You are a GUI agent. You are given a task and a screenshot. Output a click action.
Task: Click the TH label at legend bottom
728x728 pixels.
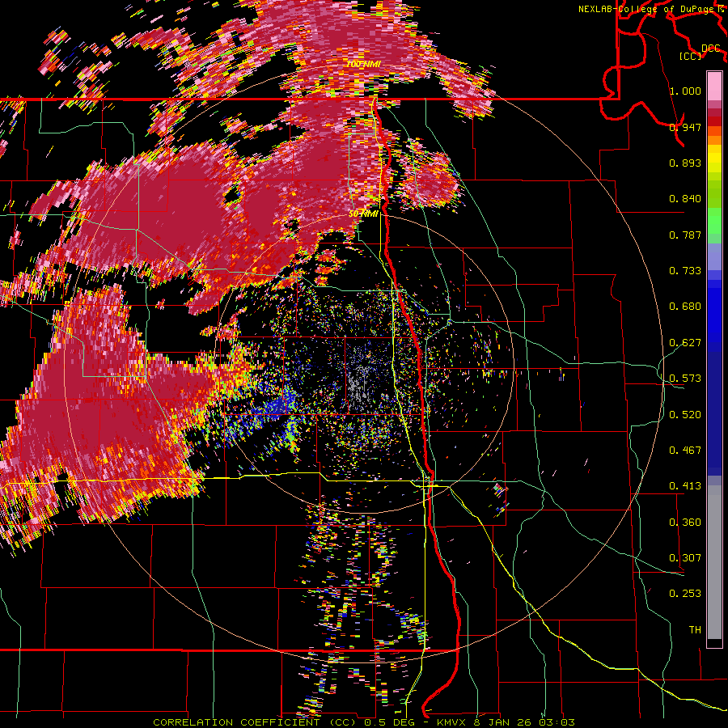click(695, 630)
